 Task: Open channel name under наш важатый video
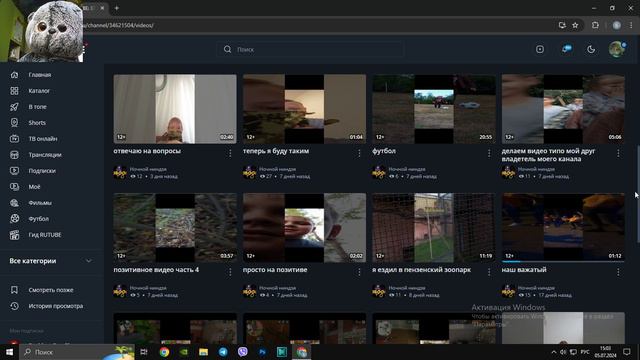[536, 288]
